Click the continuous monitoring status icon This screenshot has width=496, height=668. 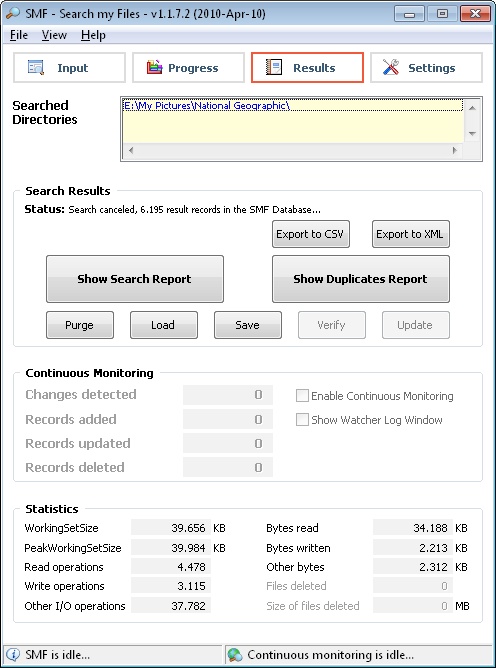235,654
